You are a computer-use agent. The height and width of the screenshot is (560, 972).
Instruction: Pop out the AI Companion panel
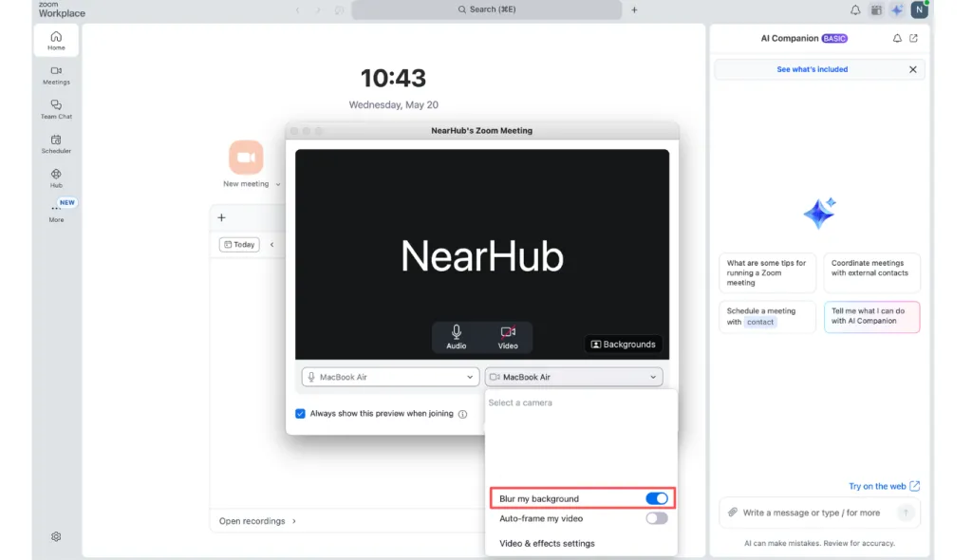coord(913,39)
